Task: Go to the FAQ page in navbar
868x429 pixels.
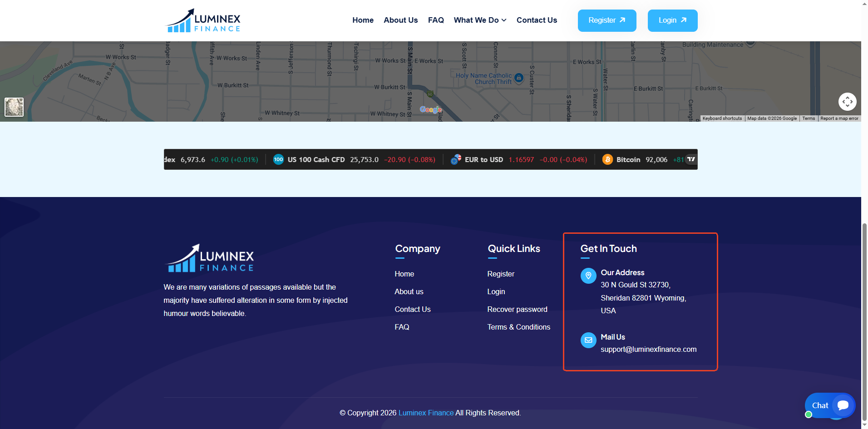Action: [x=436, y=20]
